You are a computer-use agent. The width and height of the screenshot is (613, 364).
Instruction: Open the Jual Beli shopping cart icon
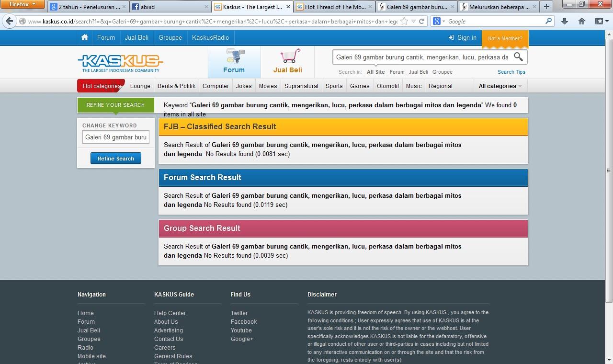click(291, 56)
